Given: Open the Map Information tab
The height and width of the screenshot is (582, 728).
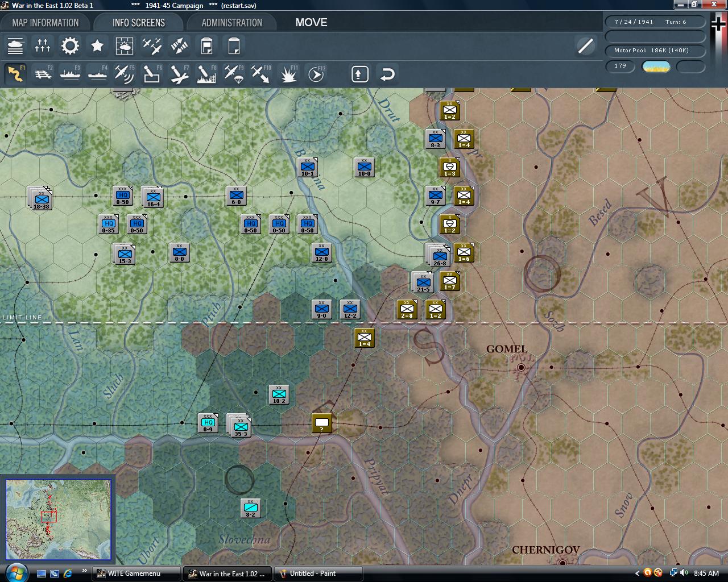Looking at the screenshot, I should (45, 23).
